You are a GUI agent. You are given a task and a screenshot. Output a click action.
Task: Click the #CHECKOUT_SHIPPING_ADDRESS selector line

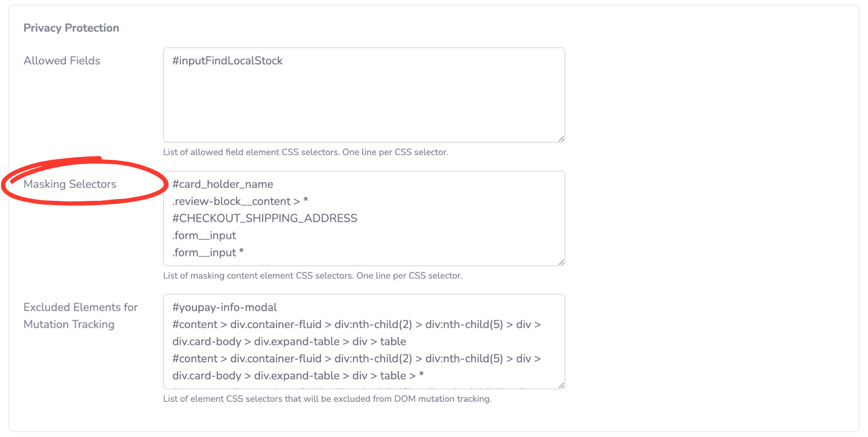pos(264,218)
